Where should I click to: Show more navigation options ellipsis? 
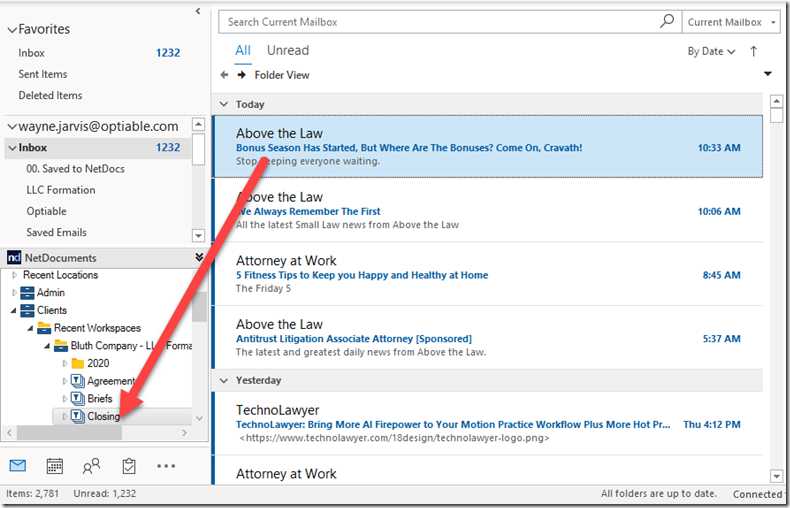[x=166, y=466]
